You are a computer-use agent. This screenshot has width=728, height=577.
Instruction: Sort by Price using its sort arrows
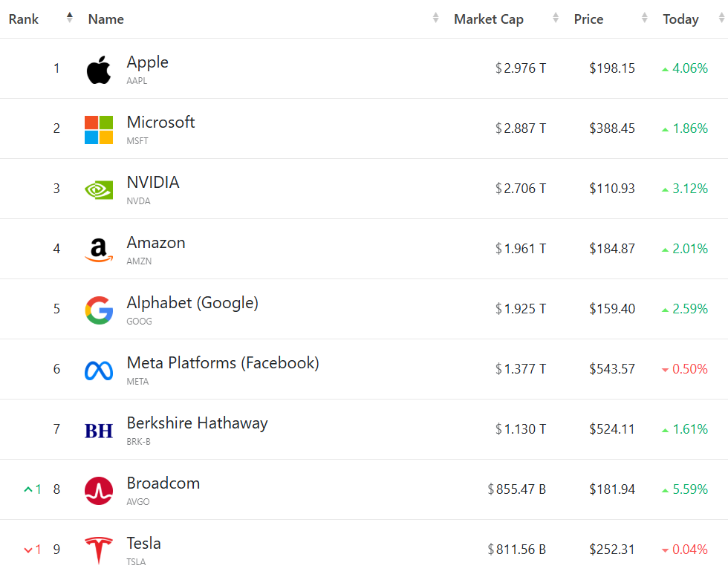click(x=645, y=18)
